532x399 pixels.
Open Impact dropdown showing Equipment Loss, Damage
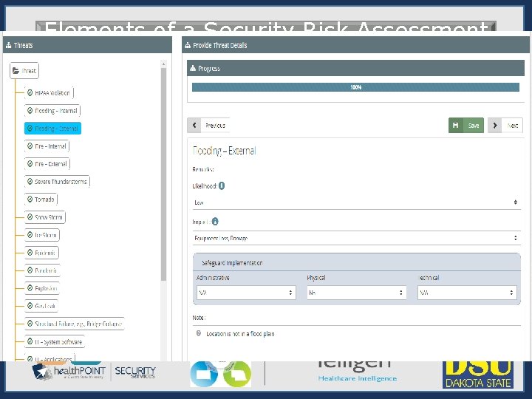[356, 238]
